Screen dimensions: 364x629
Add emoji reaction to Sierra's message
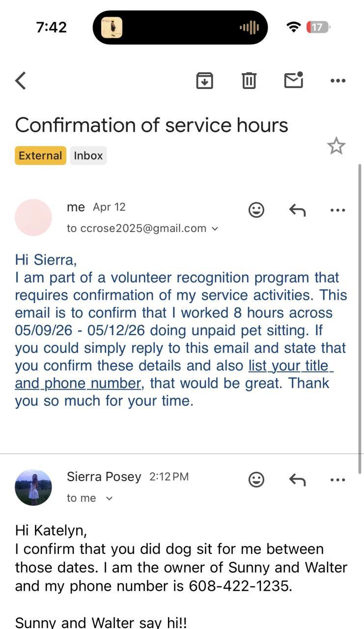[x=256, y=480]
